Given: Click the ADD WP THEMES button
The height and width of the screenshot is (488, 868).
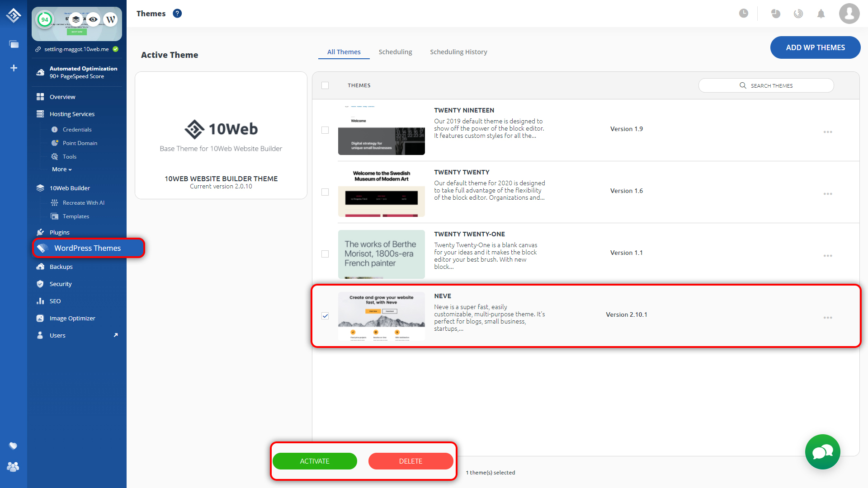Looking at the screenshot, I should point(815,47).
